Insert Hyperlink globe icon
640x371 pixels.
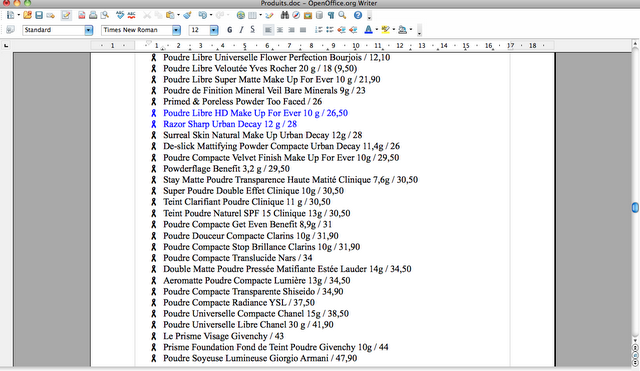point(241,16)
